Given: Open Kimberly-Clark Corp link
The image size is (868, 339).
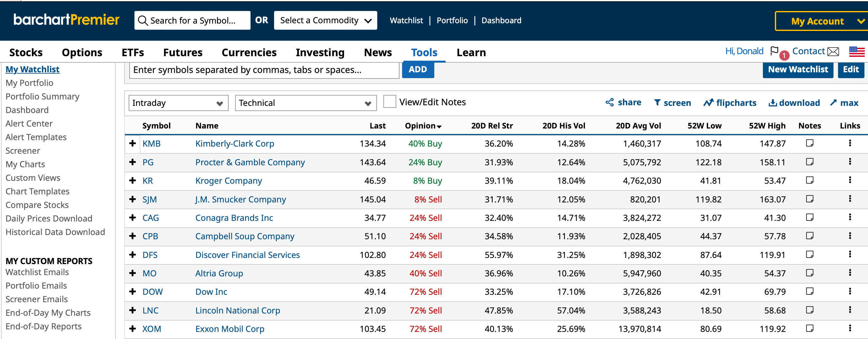Looking at the screenshot, I should [234, 143].
